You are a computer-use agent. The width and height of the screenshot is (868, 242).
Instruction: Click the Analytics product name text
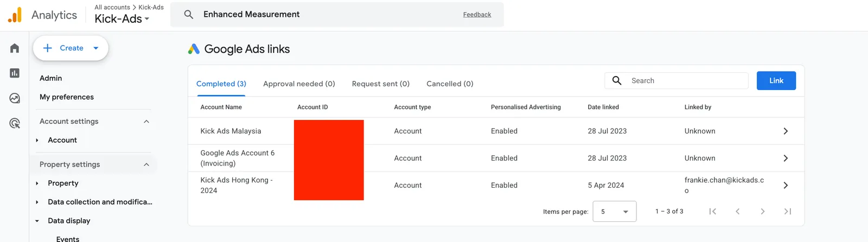point(54,15)
